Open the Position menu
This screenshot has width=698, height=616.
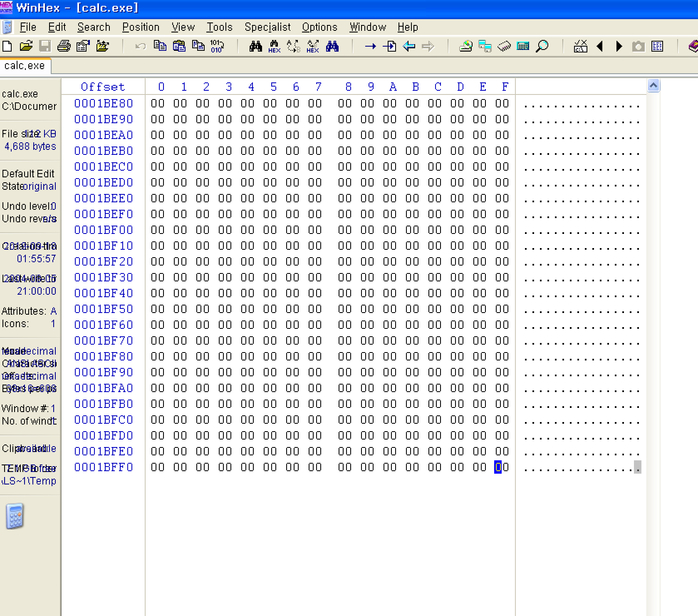(141, 27)
